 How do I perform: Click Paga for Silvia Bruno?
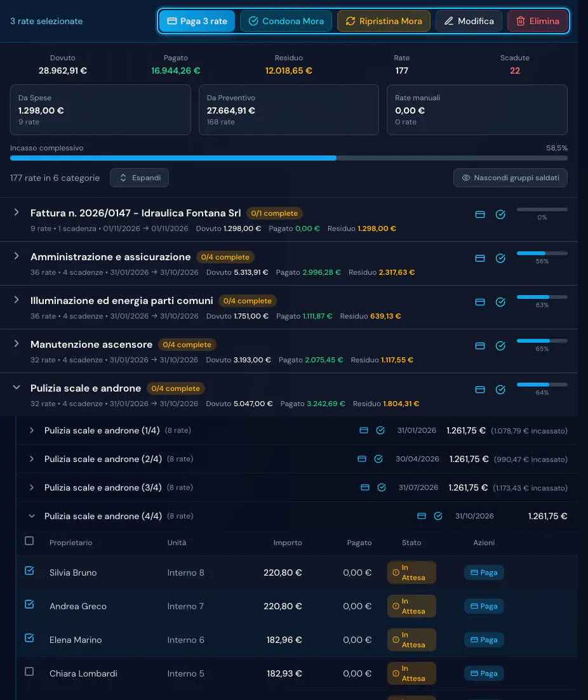coord(484,572)
